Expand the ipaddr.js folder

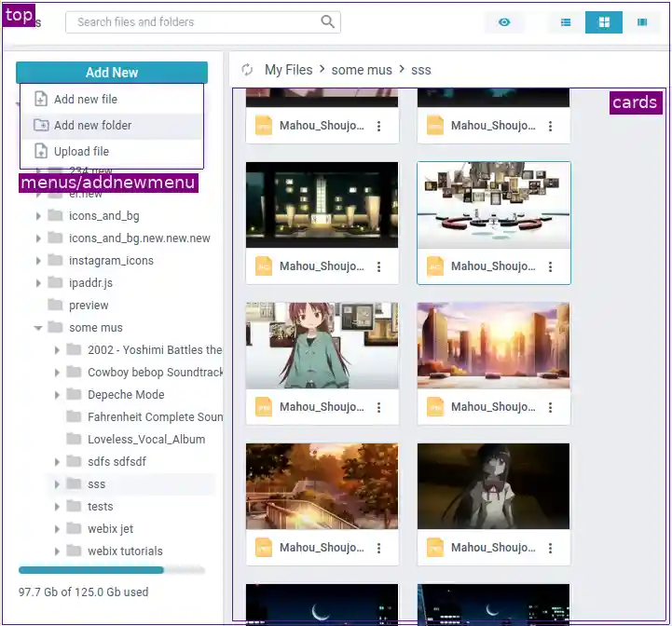(x=38, y=283)
